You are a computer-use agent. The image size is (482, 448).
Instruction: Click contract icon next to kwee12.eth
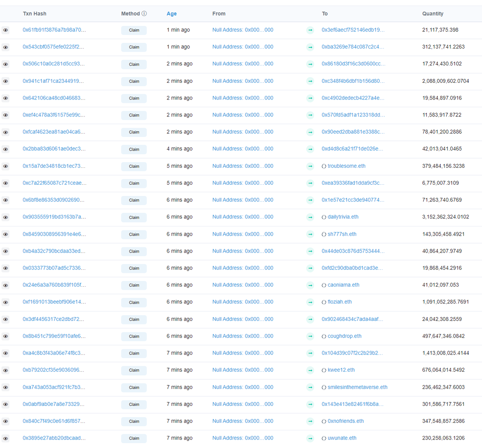pyautogui.click(x=324, y=370)
